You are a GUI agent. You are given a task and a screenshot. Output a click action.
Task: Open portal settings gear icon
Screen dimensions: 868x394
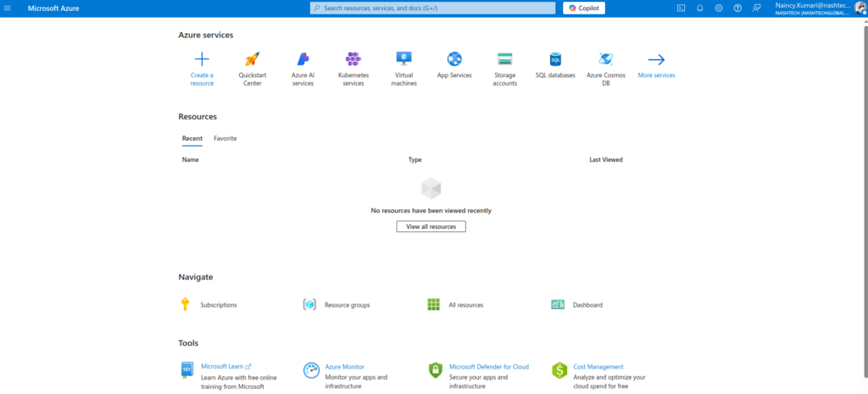(718, 8)
